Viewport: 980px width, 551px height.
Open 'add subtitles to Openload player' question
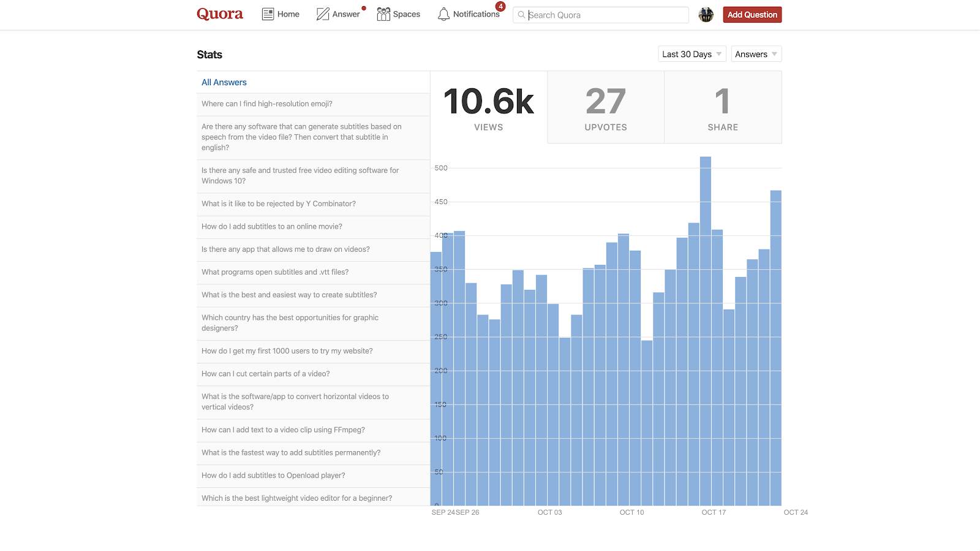(x=313, y=476)
